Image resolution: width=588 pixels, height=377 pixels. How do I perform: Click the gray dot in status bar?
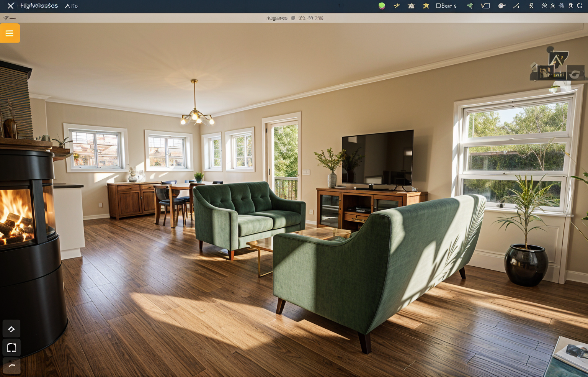tap(293, 18)
